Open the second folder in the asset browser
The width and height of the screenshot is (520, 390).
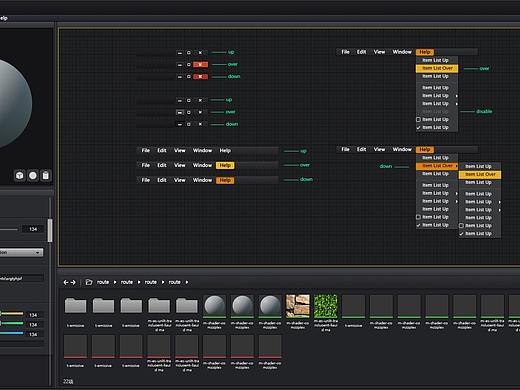point(103,306)
